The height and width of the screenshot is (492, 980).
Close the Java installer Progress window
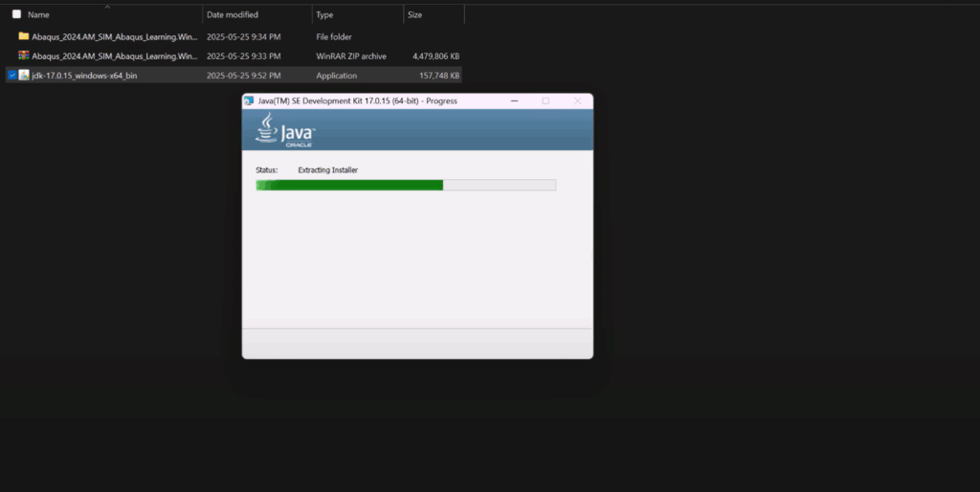[x=577, y=101]
